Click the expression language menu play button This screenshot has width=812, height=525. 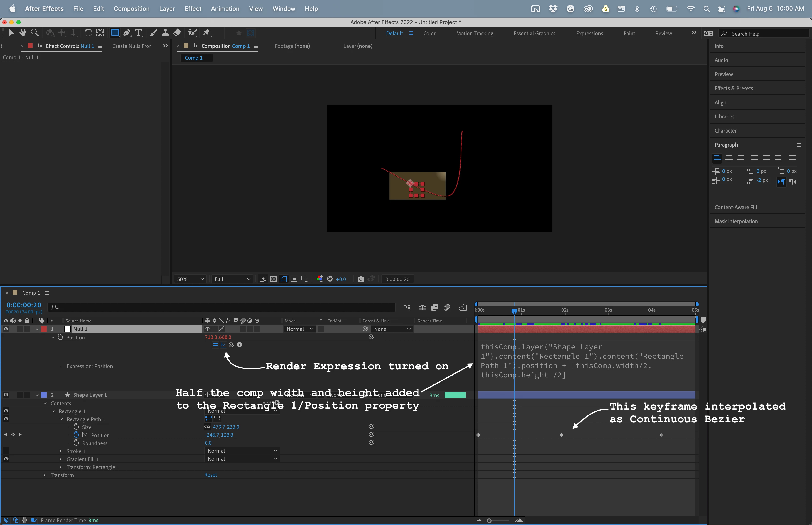tap(240, 345)
